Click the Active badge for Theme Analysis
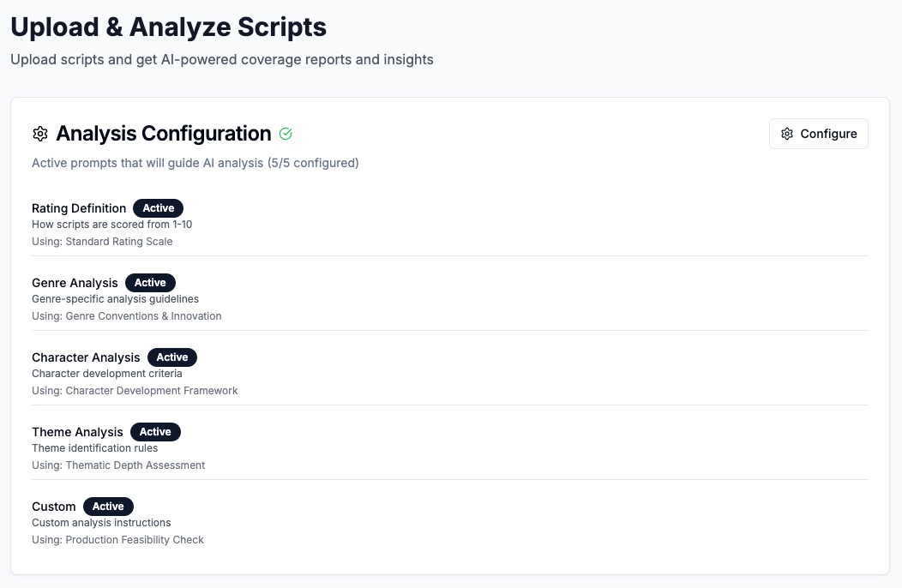This screenshot has width=902, height=588. coord(155,432)
